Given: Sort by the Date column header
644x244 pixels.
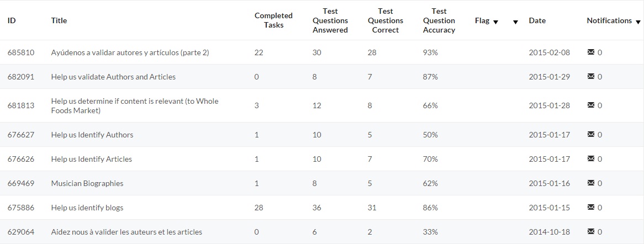Looking at the screenshot, I should 537,20.
